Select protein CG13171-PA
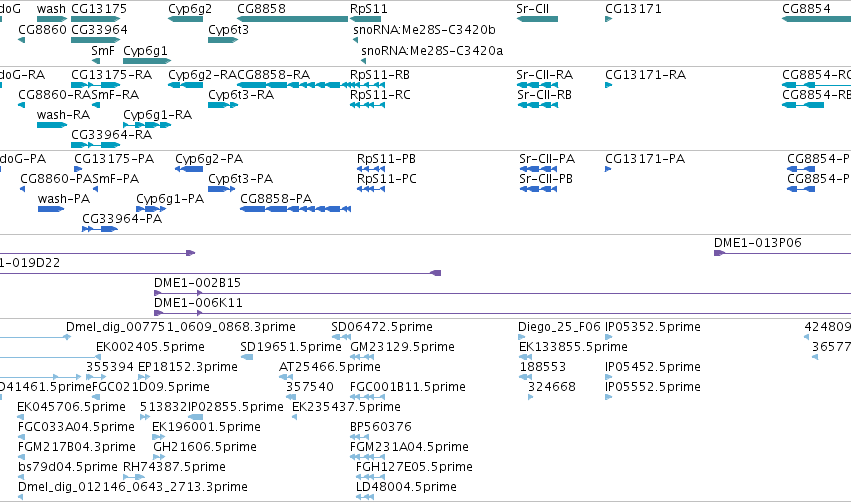 [x=645, y=158]
